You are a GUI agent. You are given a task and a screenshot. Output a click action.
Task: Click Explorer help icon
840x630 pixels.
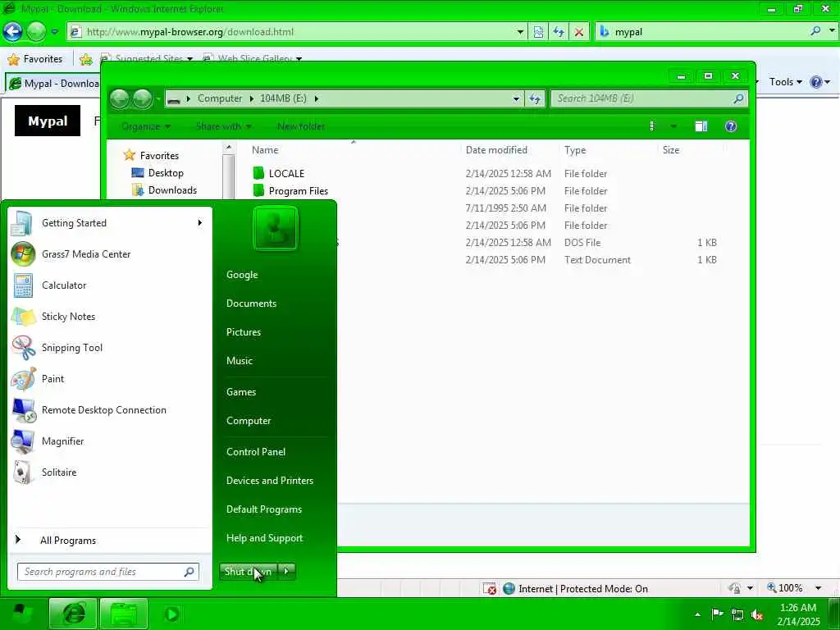[x=731, y=126]
